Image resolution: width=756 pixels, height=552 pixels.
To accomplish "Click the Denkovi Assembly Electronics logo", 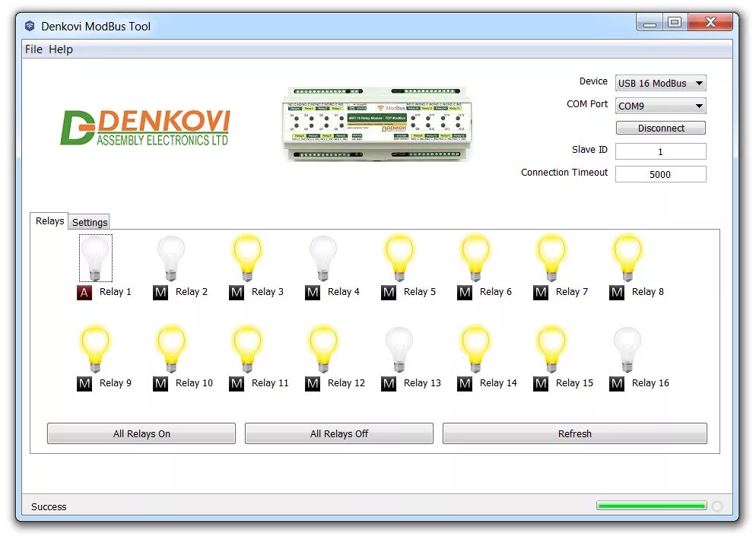I will pos(145,127).
